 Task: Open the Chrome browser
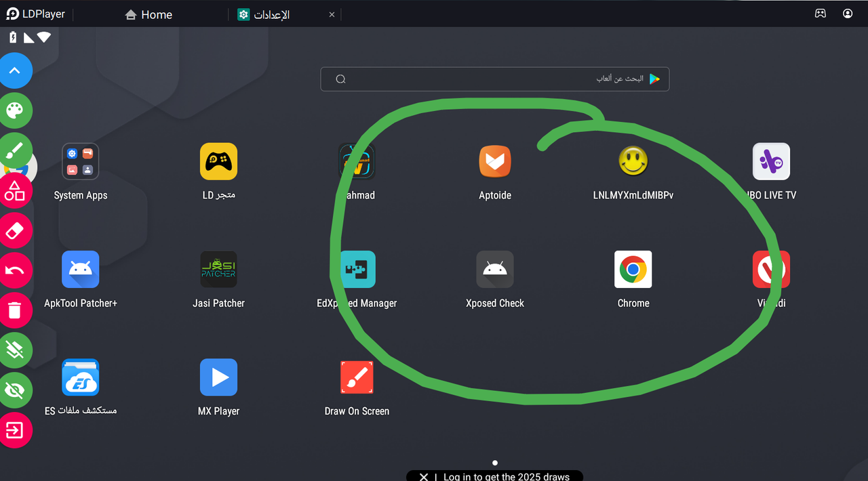[x=633, y=270]
